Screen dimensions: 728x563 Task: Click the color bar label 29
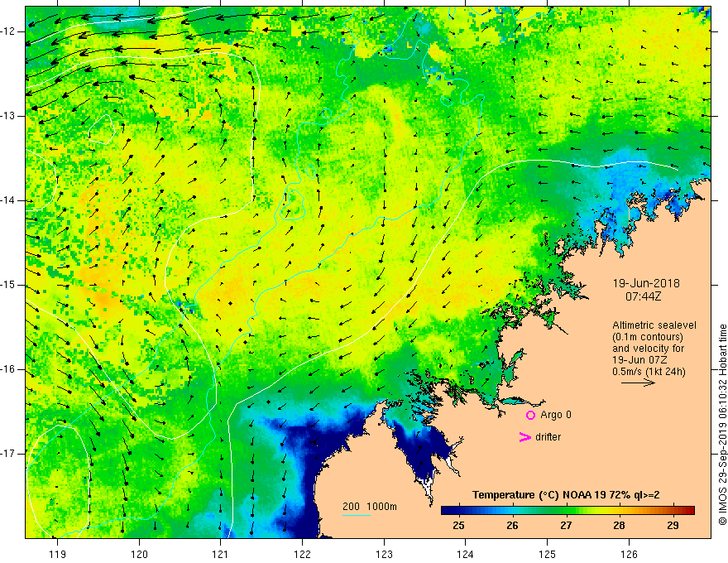[673, 526]
